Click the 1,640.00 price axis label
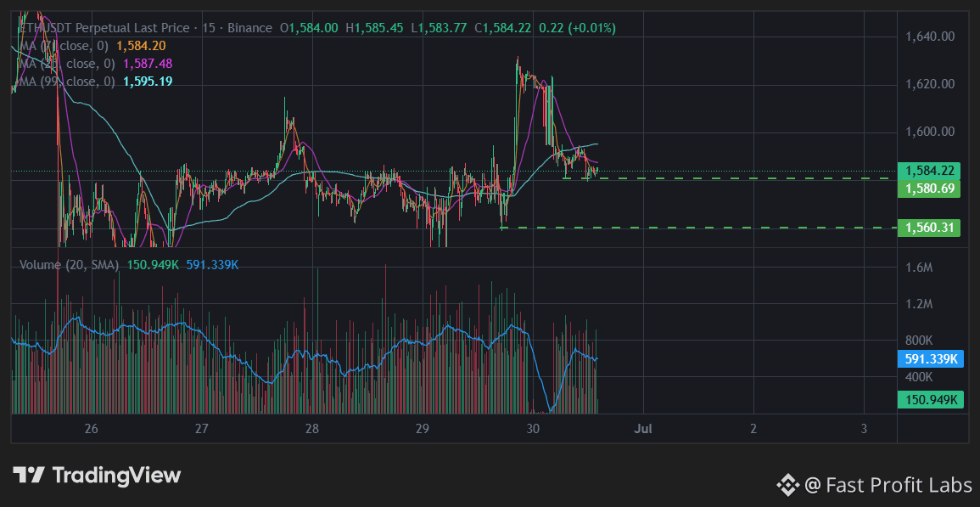Viewport: 980px width, 507px height. coord(930,37)
